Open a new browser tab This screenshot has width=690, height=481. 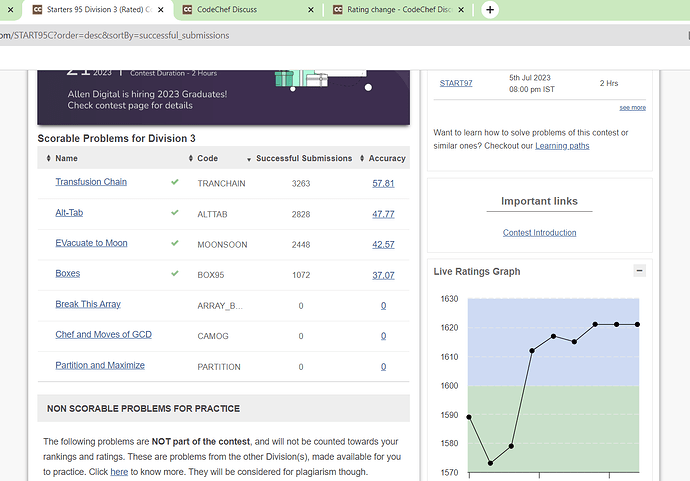point(490,10)
